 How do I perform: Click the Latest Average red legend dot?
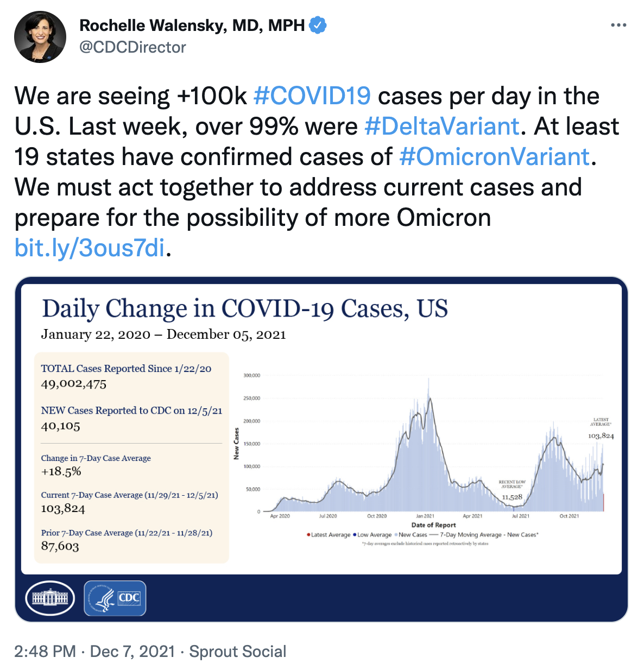click(308, 535)
